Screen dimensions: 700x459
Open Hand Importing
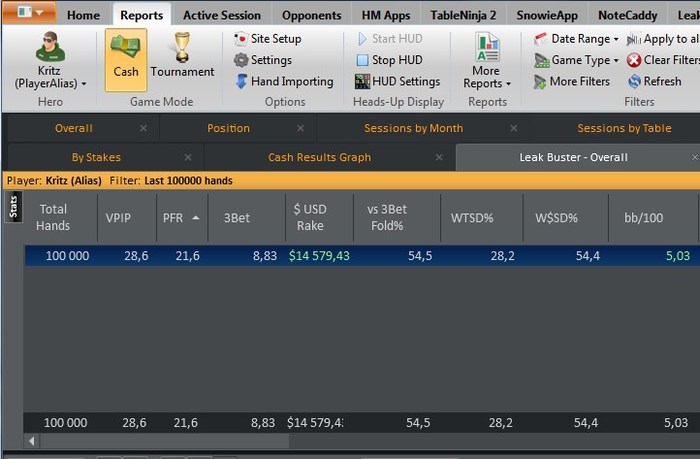284,81
